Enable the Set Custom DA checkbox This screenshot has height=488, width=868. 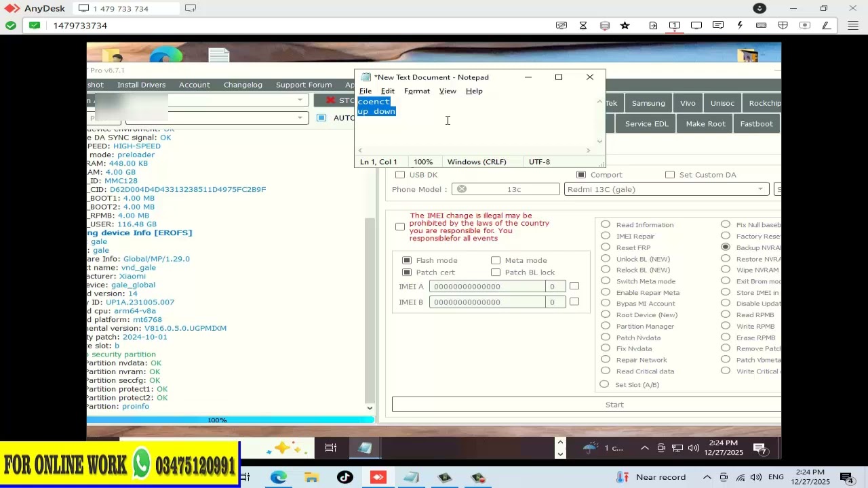[670, 175]
